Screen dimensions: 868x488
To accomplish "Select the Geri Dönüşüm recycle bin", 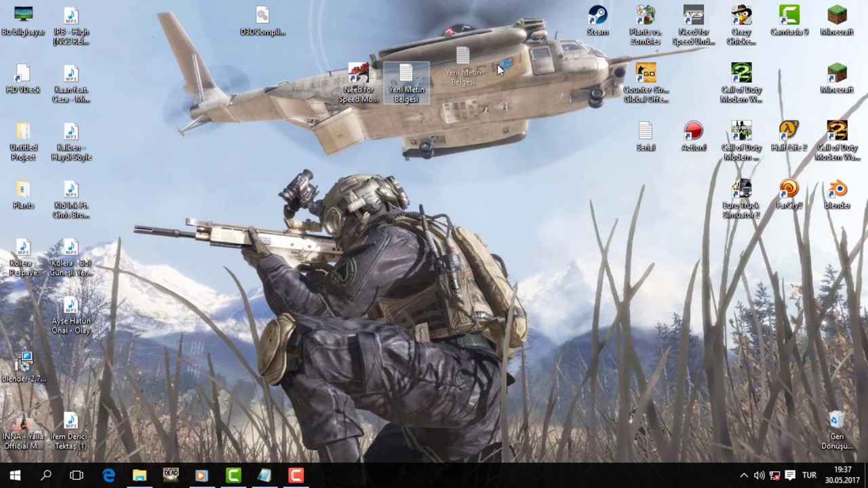I will pyautogui.click(x=837, y=430).
